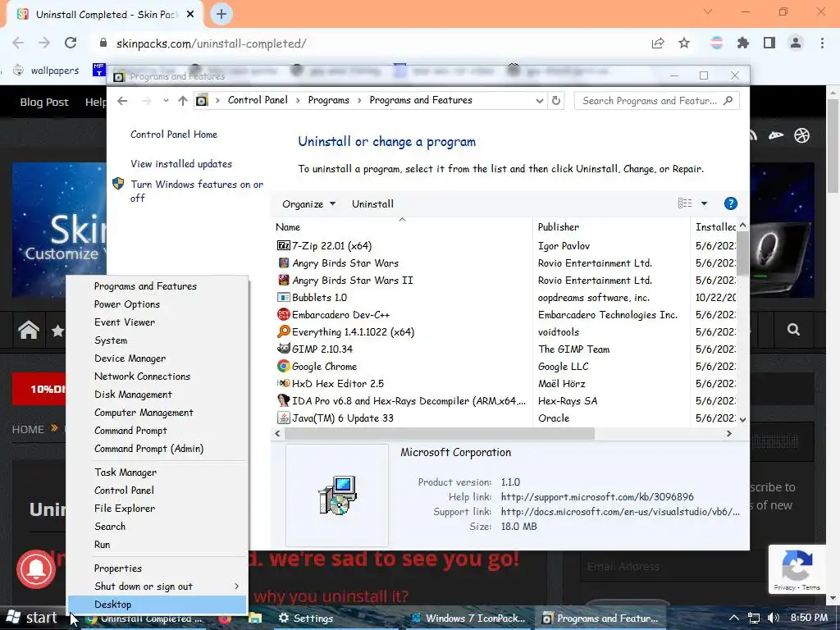Image resolution: width=840 pixels, height=630 pixels.
Task: Click the website home icon
Action: coord(29,330)
